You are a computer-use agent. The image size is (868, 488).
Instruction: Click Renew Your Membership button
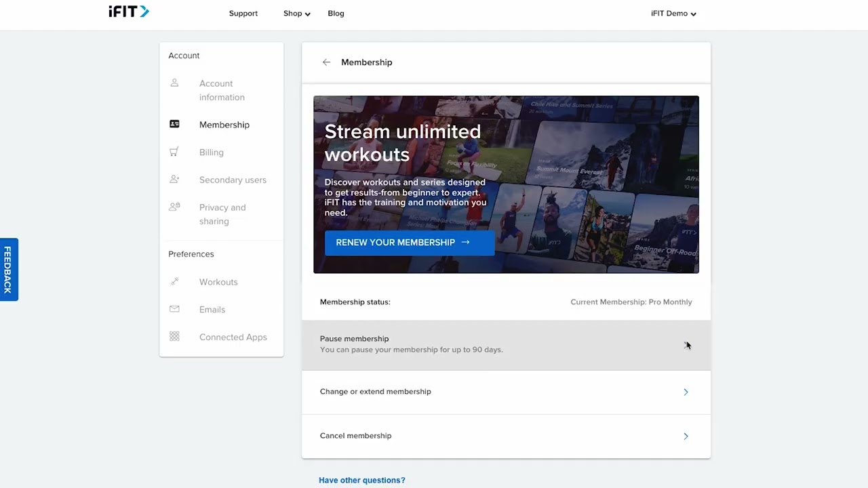pyautogui.click(x=410, y=243)
